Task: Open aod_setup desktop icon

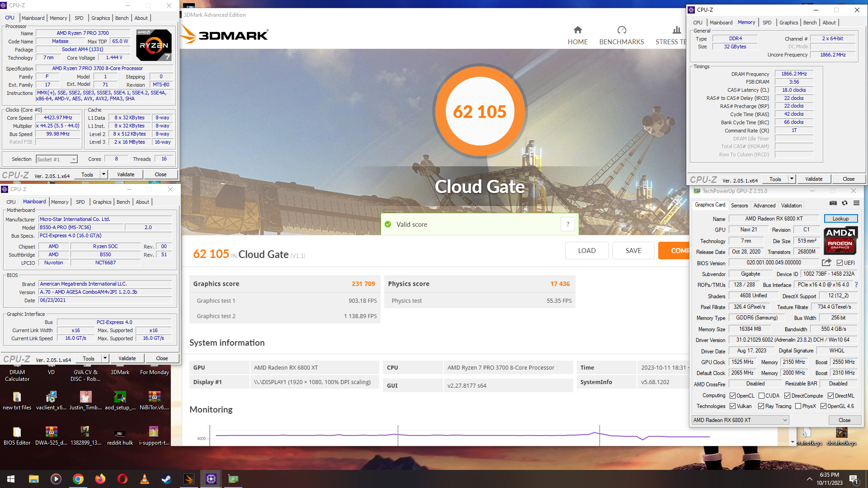Action: (x=120, y=400)
